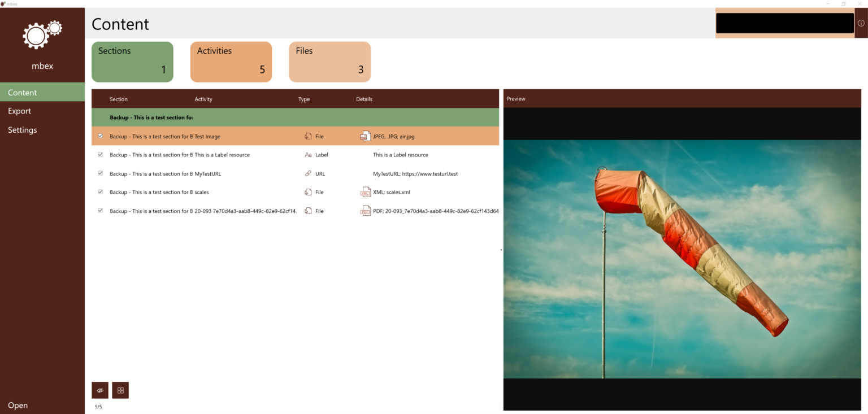The height and width of the screenshot is (414, 868).
Task: Sort by the Type column header
Action: (x=304, y=99)
